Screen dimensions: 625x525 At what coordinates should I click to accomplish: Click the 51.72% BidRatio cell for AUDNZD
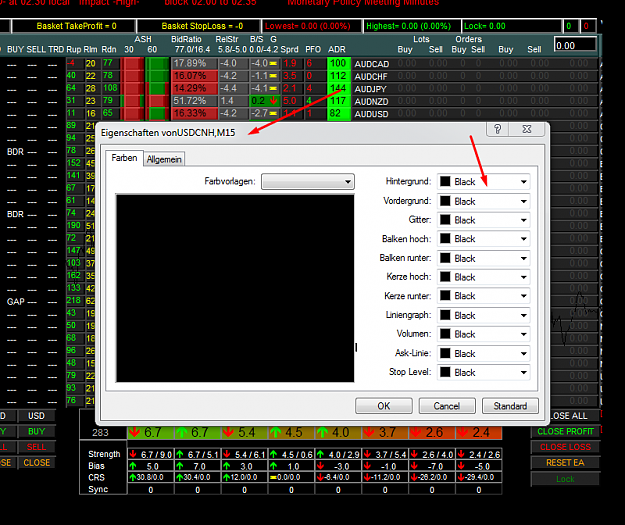pos(195,101)
